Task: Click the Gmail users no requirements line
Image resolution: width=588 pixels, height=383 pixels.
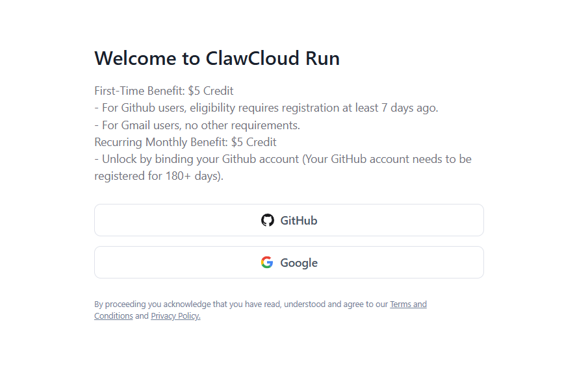Action: pos(198,125)
